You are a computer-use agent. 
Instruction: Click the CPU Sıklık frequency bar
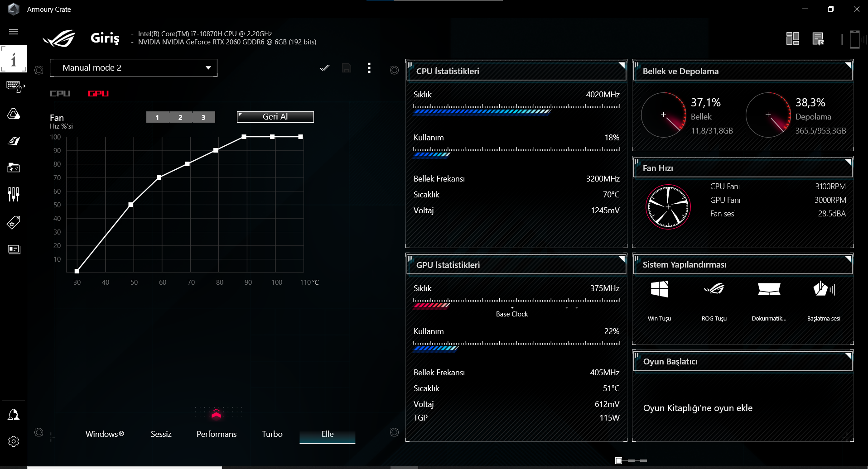(516, 109)
